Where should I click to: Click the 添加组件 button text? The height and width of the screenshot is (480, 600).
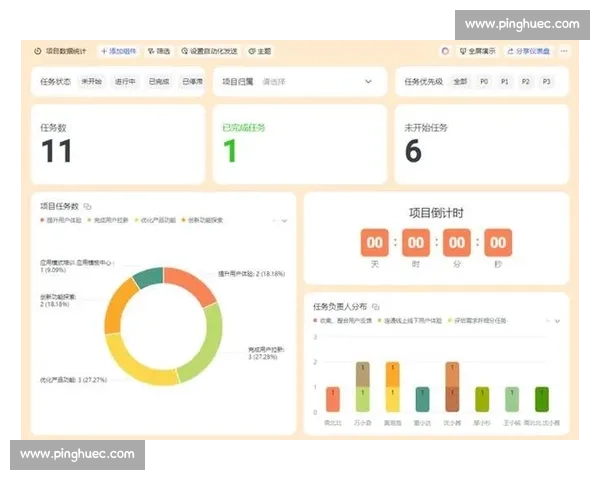pos(122,51)
